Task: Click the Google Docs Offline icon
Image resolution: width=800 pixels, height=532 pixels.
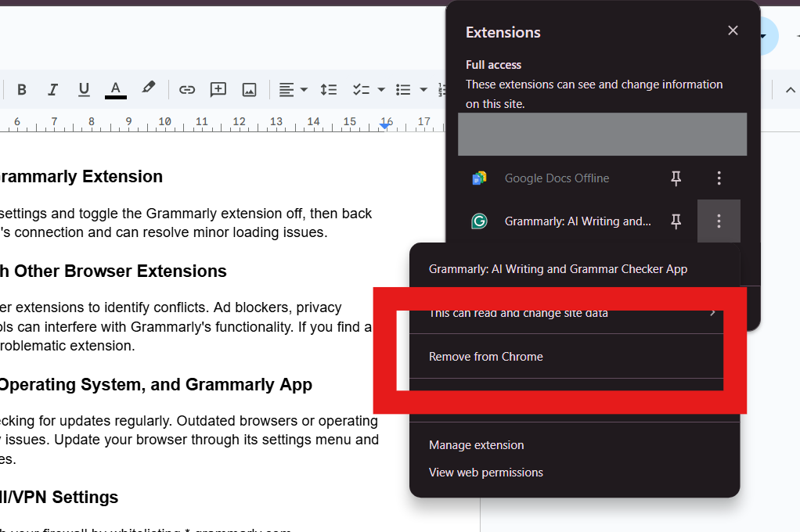Action: pos(479,178)
